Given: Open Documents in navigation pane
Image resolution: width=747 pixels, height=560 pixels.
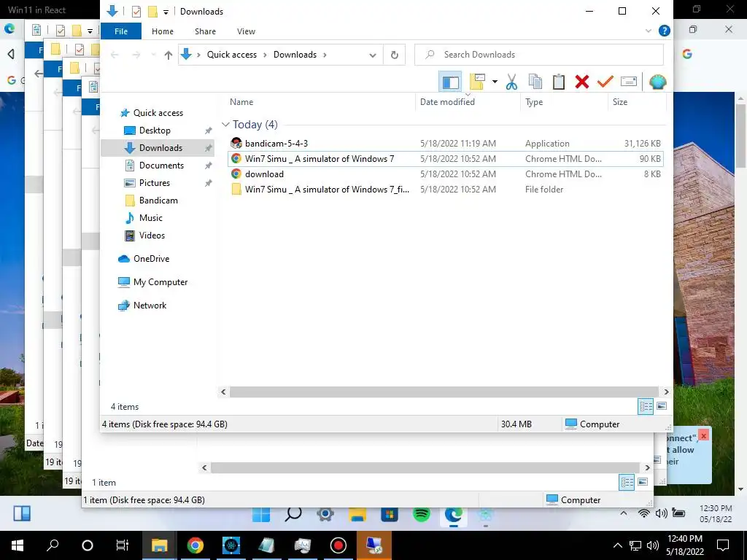Looking at the screenshot, I should coord(161,166).
